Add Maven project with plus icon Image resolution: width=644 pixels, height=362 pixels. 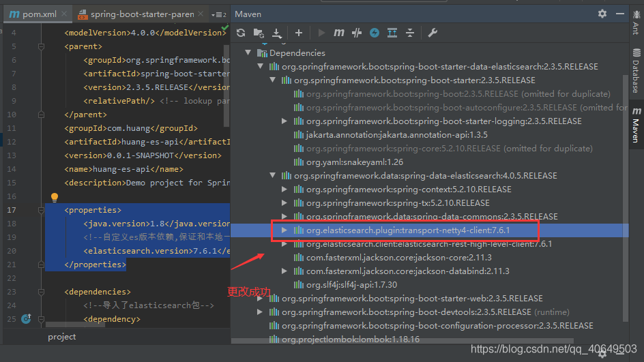[299, 33]
